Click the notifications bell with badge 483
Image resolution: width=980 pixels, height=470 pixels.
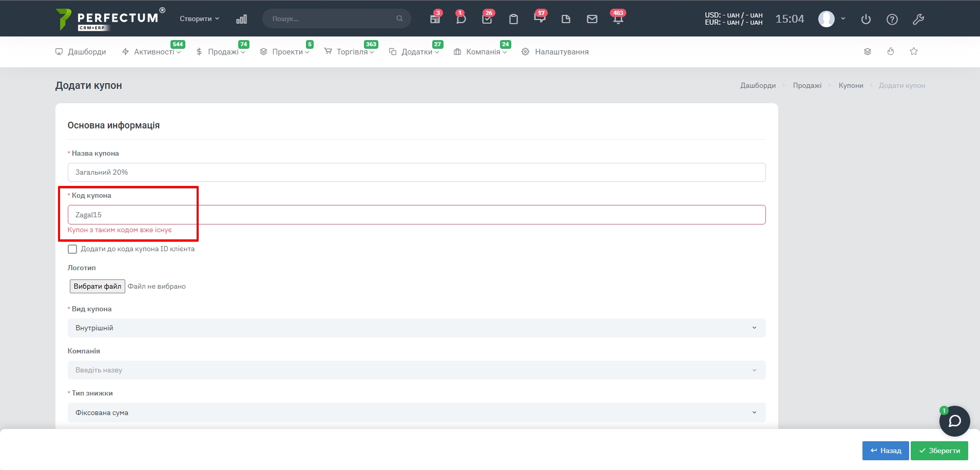click(618, 19)
